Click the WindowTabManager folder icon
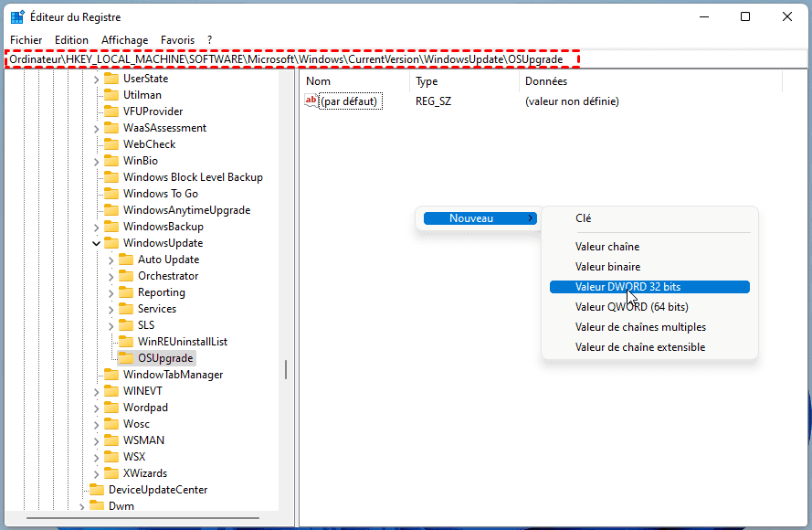812x530 pixels. (x=111, y=375)
